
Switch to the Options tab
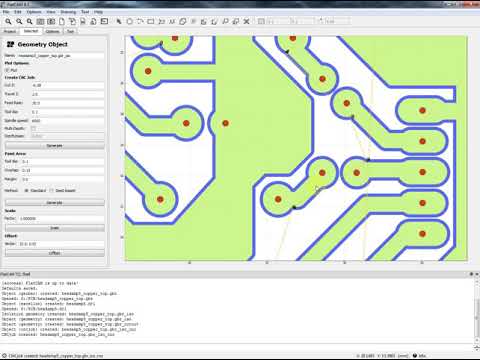(53, 31)
